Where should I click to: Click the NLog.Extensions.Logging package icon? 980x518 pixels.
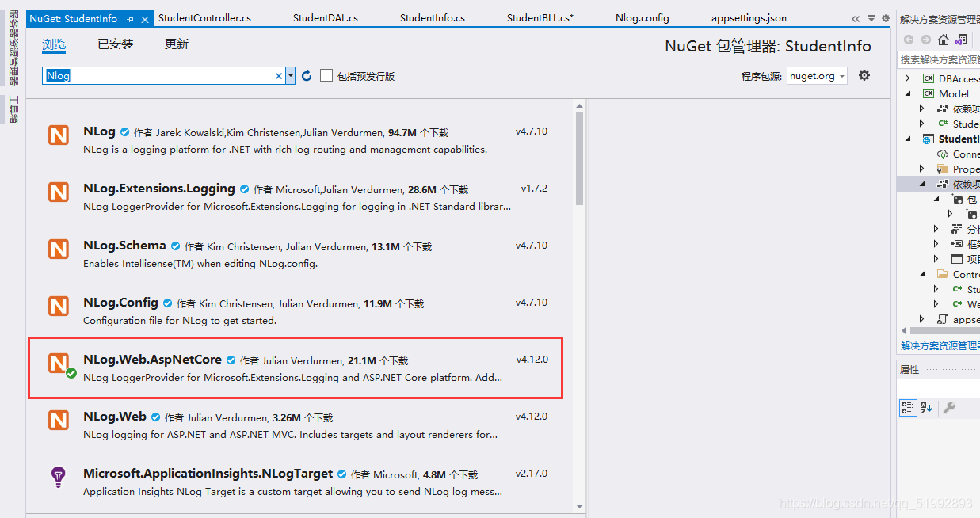58,192
